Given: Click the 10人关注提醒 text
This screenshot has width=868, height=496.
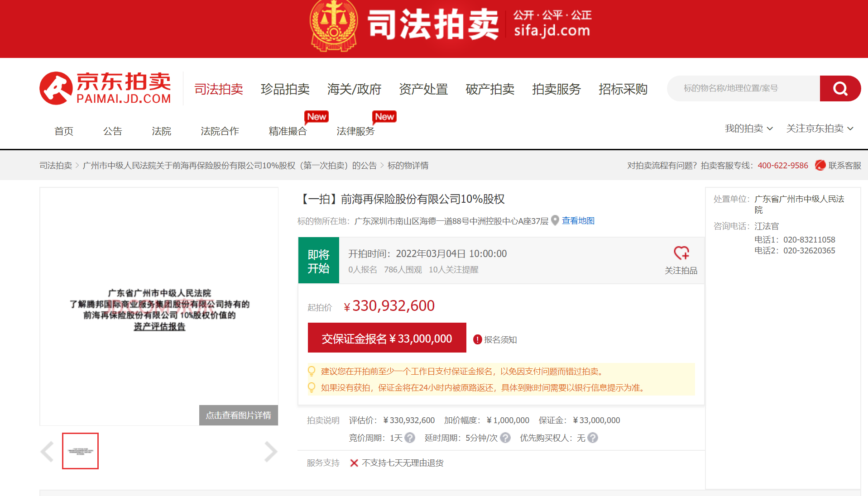Looking at the screenshot, I should point(454,270).
